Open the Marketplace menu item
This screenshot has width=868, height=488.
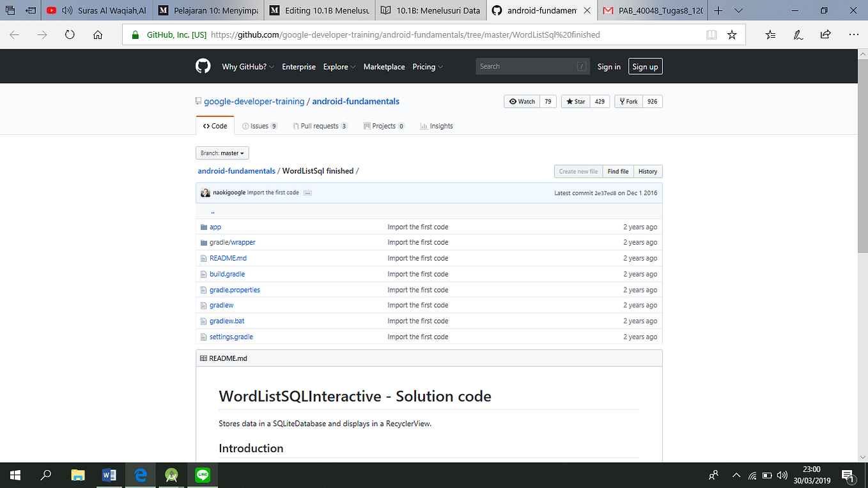(x=384, y=66)
